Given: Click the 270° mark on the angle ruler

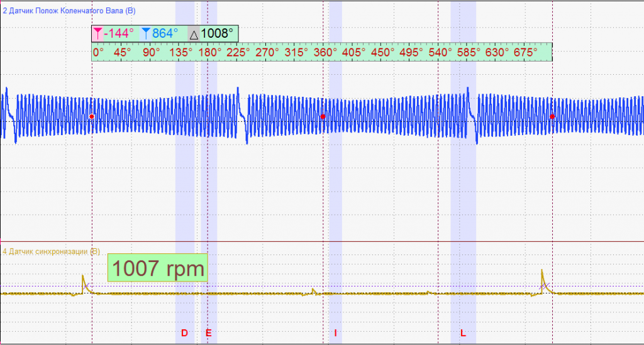Looking at the screenshot, I should click(x=267, y=53).
